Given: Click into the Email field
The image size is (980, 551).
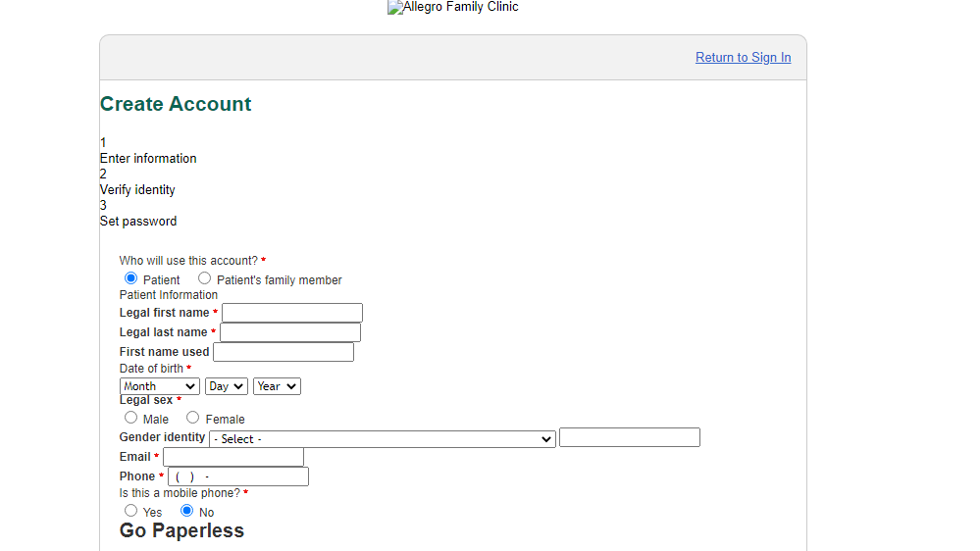Looking at the screenshot, I should pyautogui.click(x=233, y=457).
